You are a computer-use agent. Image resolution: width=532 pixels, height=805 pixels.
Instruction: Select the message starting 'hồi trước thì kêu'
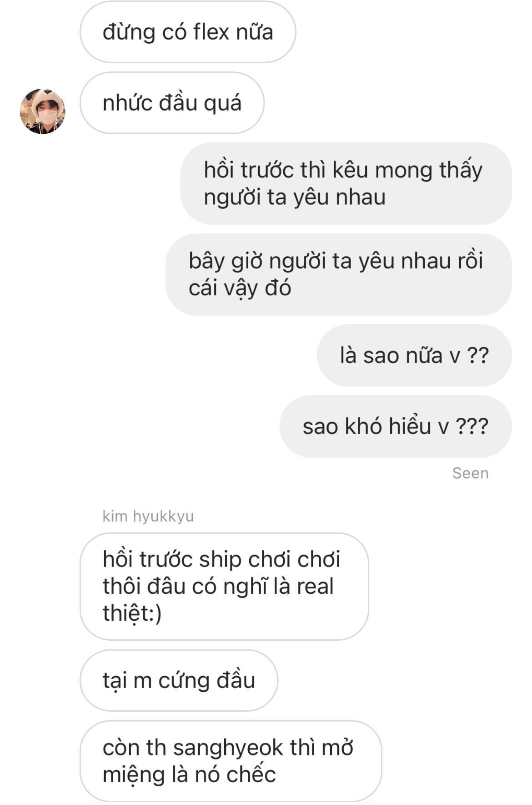pos(346,183)
